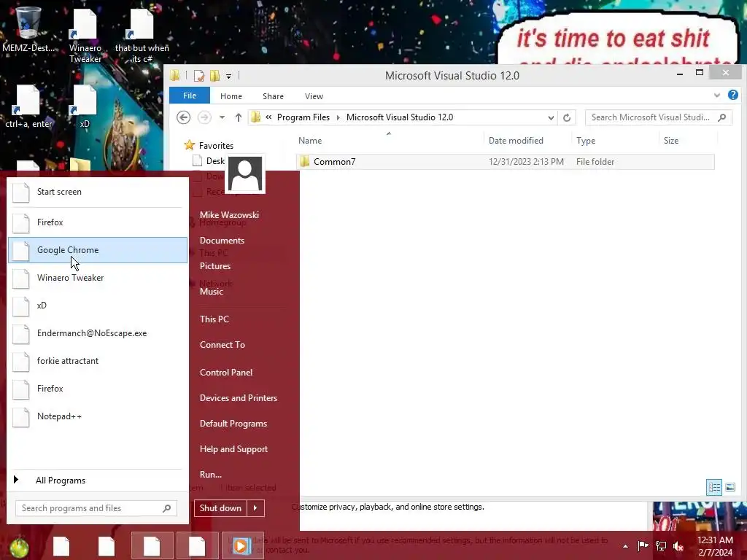
Task: Open recent locations dropdown arrow
Action: pyautogui.click(x=222, y=117)
